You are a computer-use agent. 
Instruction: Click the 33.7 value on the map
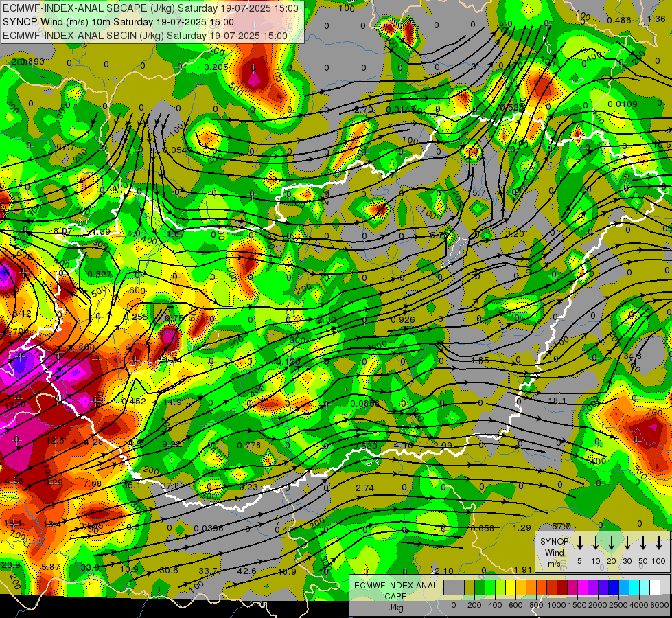coord(208,571)
